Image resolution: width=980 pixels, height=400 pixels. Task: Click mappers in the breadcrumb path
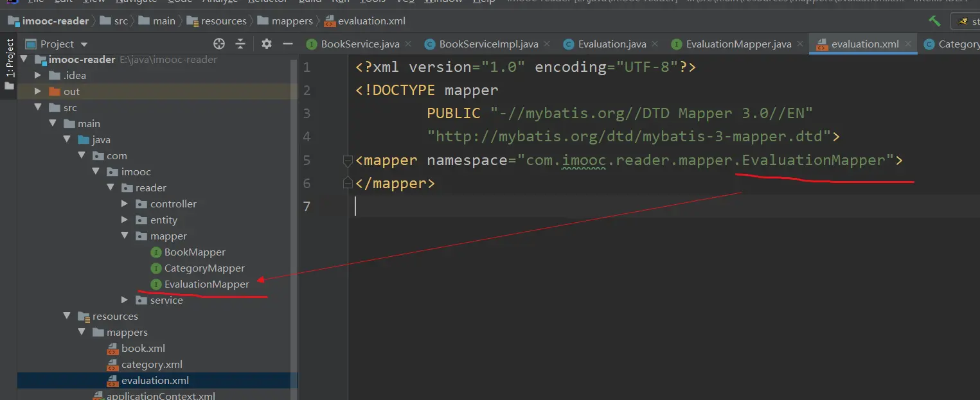(x=292, y=21)
